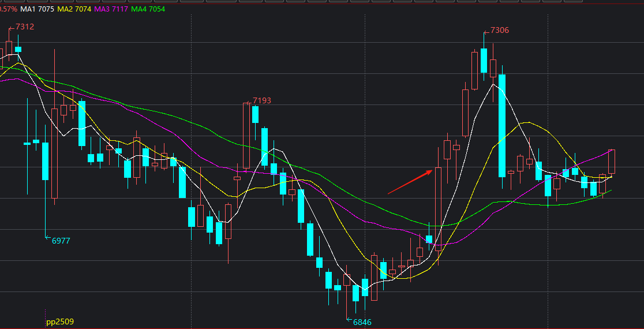Click the MA3 7117 indicator label
Image resolution: width=644 pixels, height=329 pixels.
[111, 9]
